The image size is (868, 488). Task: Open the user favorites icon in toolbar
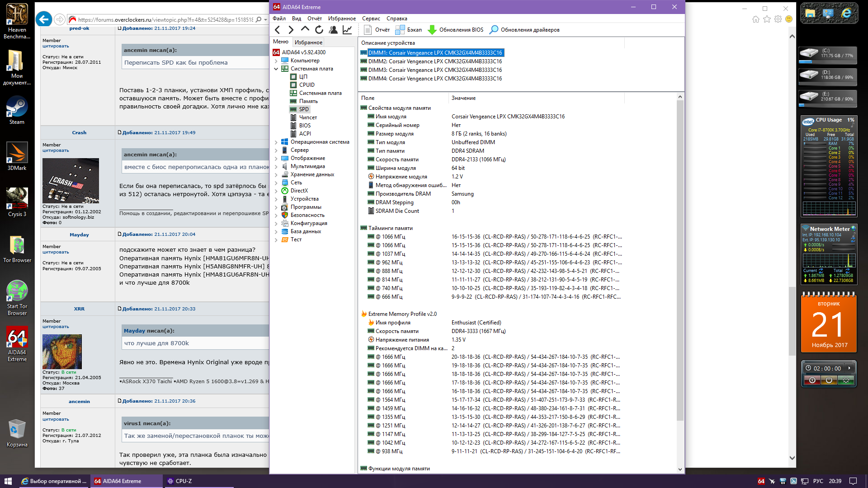coord(333,30)
